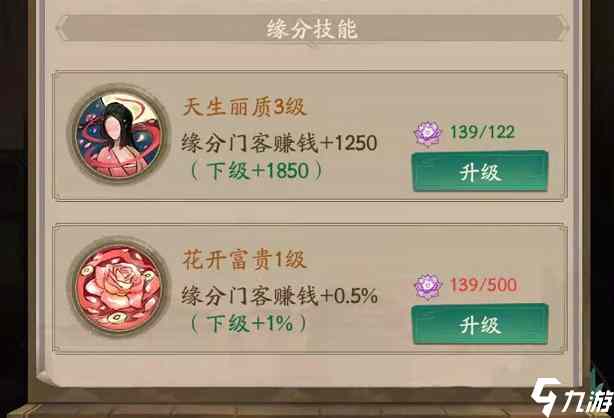Screen dimensions: 614x418
Task: Click the 天生丽质3级 skill title
Action: (x=244, y=107)
